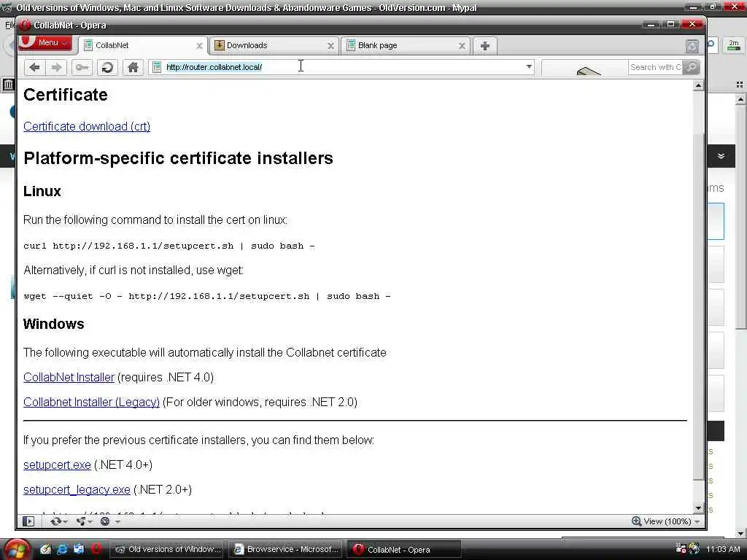Close the CollabNet tab

(199, 46)
